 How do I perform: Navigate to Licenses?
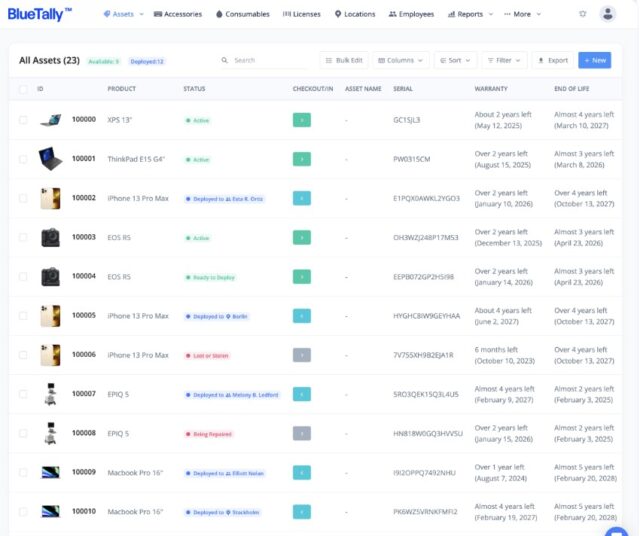[302, 14]
